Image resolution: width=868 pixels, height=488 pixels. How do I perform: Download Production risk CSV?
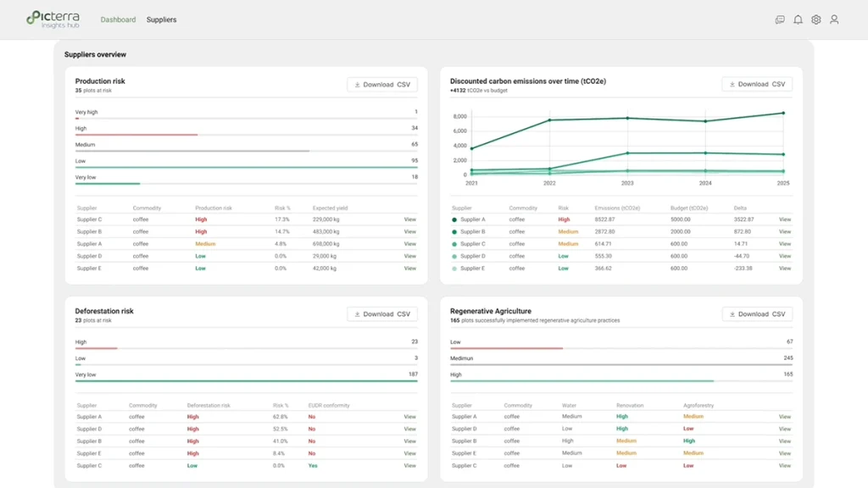382,85
